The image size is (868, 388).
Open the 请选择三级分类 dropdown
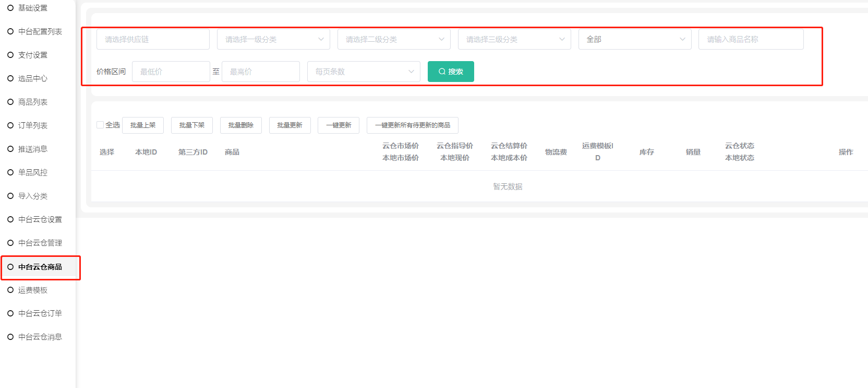(514, 39)
